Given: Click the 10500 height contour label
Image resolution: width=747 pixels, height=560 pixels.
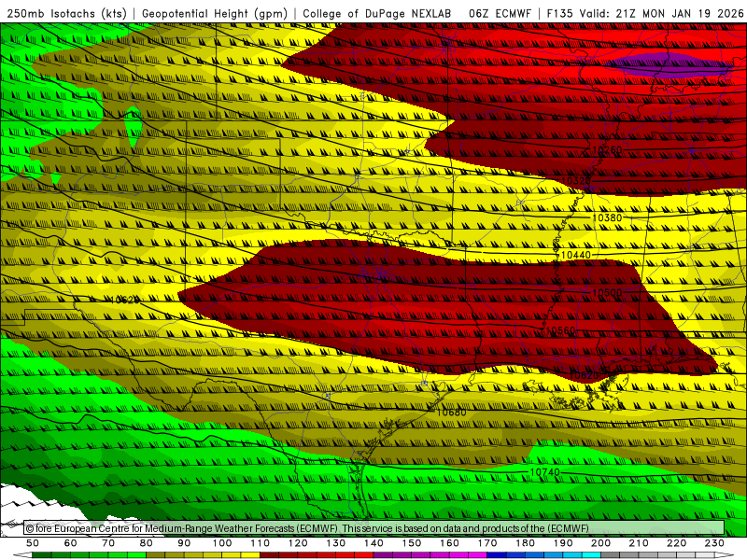Looking at the screenshot, I should (x=607, y=292).
